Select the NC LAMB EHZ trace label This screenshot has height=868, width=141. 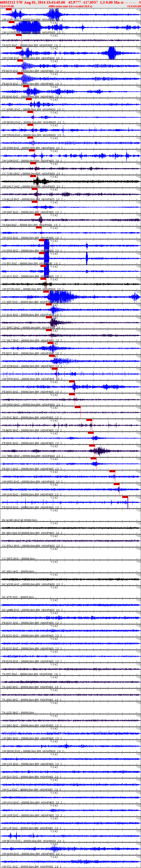click(33, 610)
